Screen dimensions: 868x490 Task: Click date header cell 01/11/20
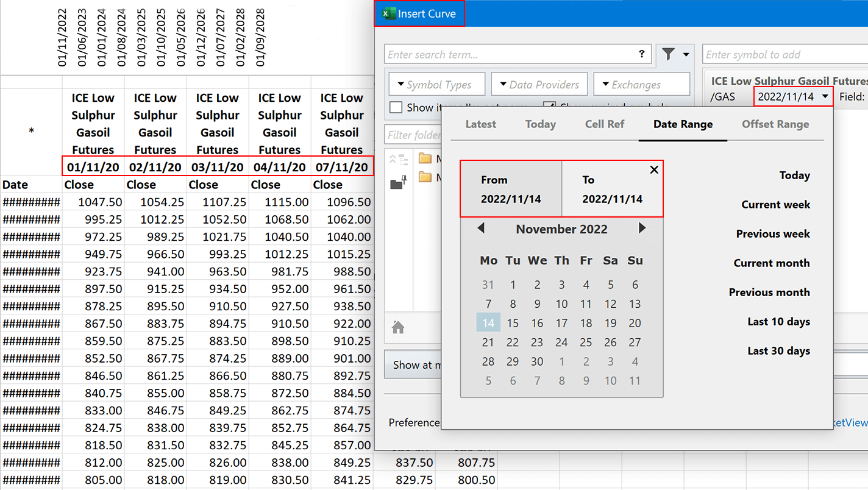click(93, 167)
